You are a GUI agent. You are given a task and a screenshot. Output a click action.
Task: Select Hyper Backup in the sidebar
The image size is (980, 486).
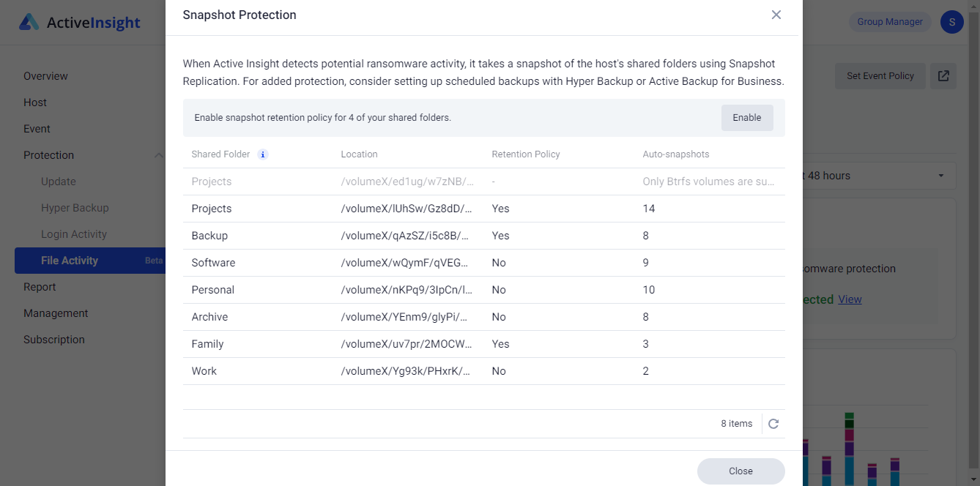tap(75, 208)
